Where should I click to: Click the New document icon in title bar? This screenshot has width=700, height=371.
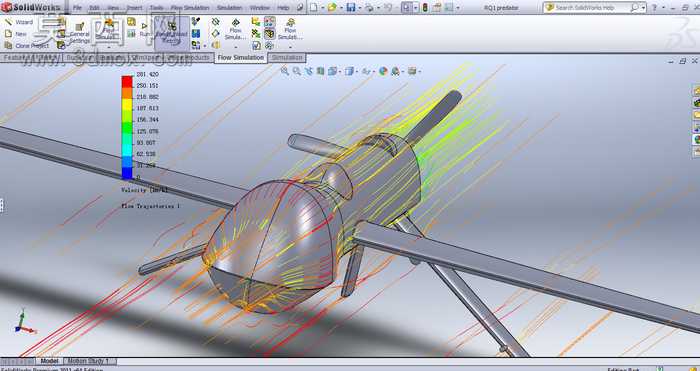pos(314,7)
